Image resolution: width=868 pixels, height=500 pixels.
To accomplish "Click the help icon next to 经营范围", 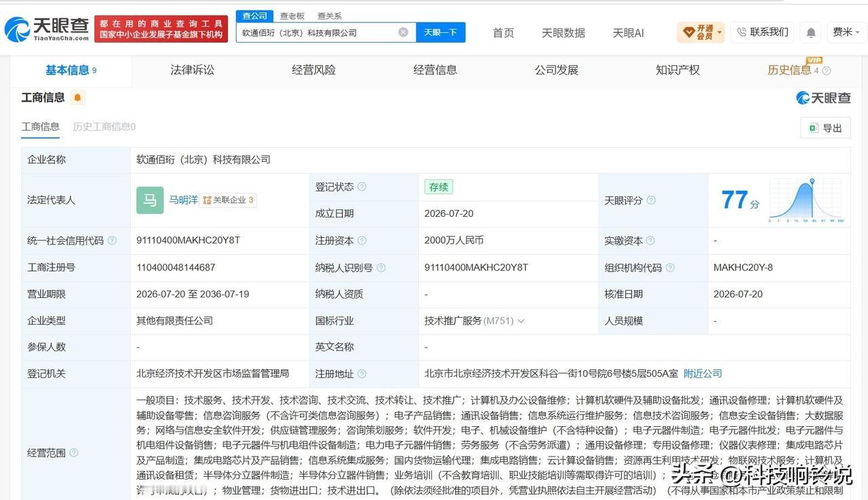I will click(74, 453).
